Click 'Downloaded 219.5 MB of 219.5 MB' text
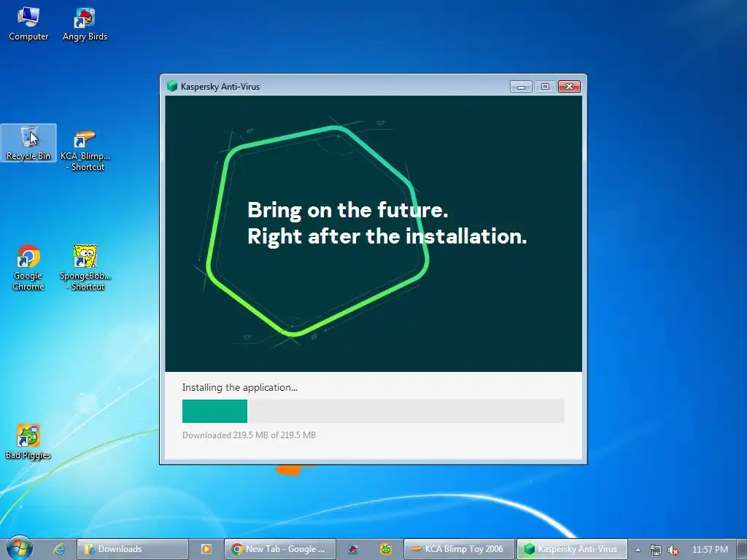 pyautogui.click(x=249, y=435)
